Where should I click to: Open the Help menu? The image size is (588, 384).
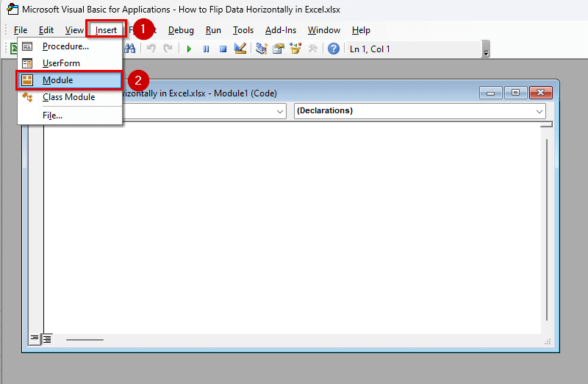(x=361, y=30)
